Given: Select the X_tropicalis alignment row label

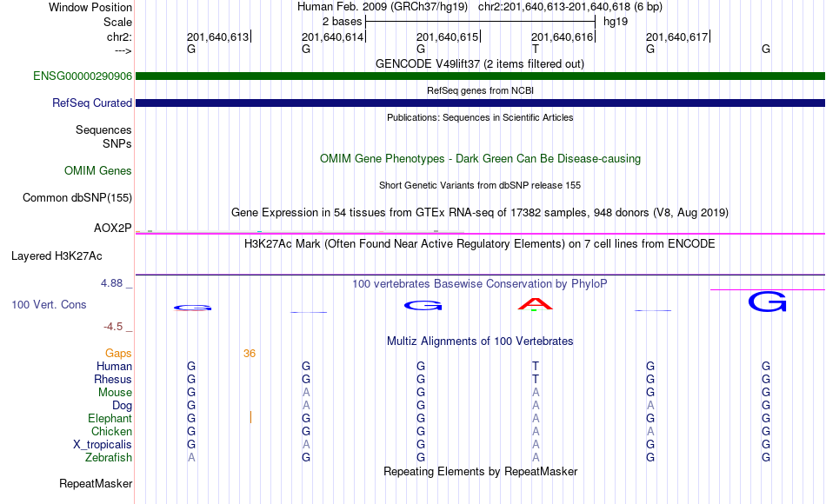Looking at the screenshot, I should point(103,445).
